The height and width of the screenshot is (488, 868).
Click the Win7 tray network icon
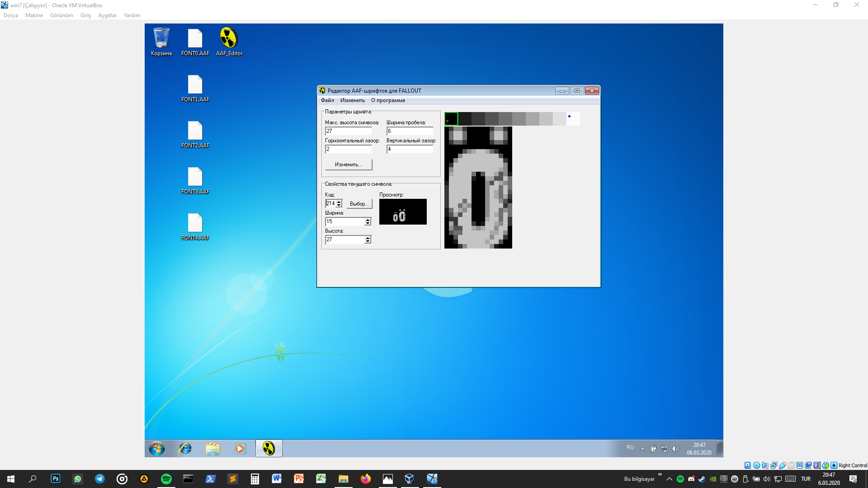(x=665, y=449)
